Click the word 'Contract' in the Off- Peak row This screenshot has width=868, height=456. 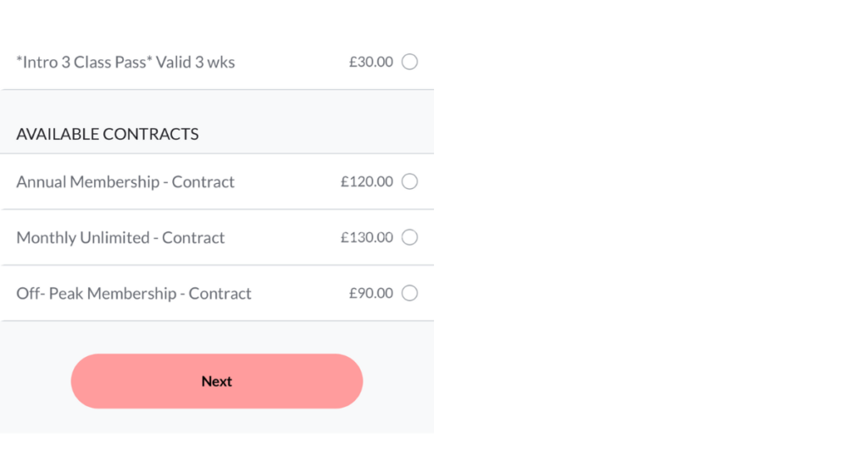pos(220,294)
